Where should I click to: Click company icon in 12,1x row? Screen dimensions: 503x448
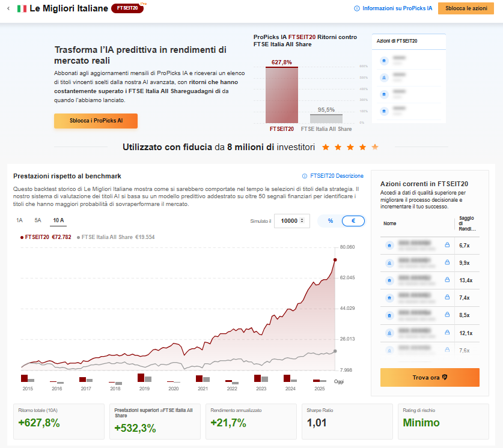[389, 333]
